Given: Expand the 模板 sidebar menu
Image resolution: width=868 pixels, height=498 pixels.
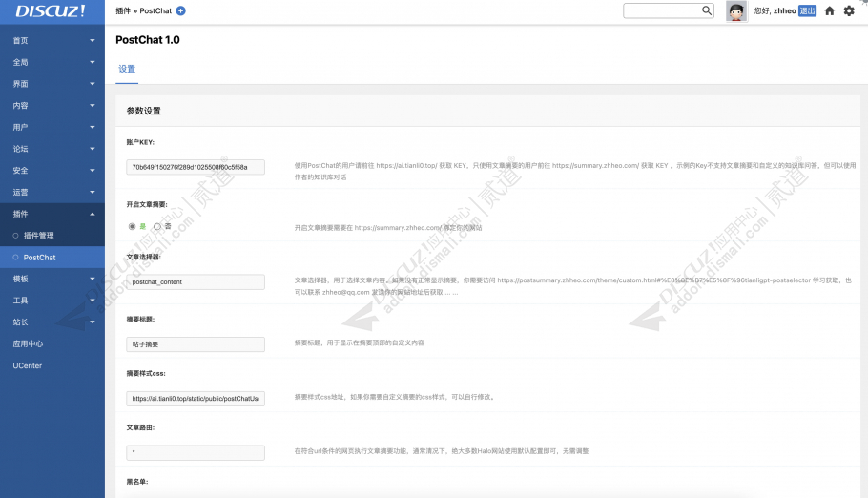Looking at the screenshot, I should pyautogui.click(x=52, y=279).
